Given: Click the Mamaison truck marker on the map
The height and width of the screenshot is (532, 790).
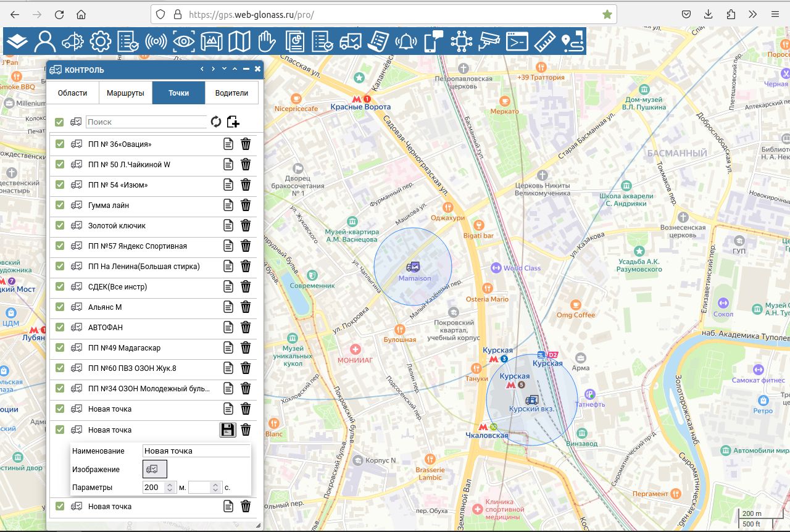Looking at the screenshot, I should click(x=413, y=267).
